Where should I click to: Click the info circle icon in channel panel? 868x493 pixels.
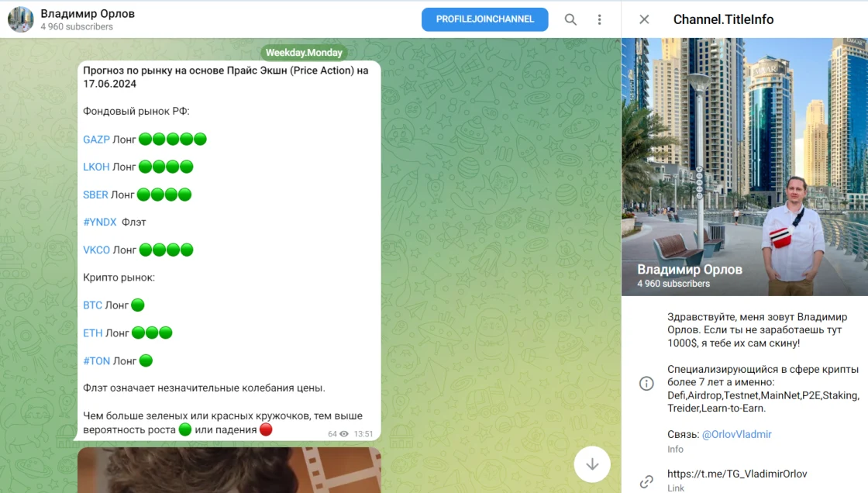646,384
